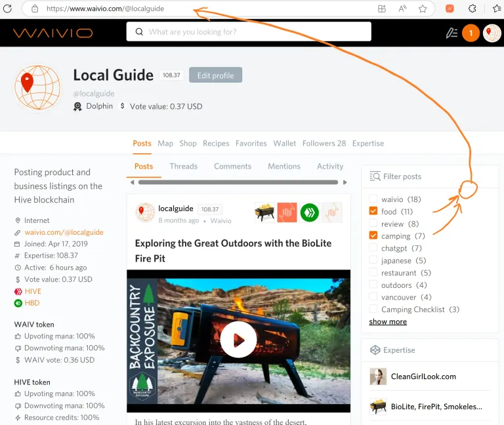
Task: Uncheck the food (11) filter
Action: pyautogui.click(x=373, y=211)
